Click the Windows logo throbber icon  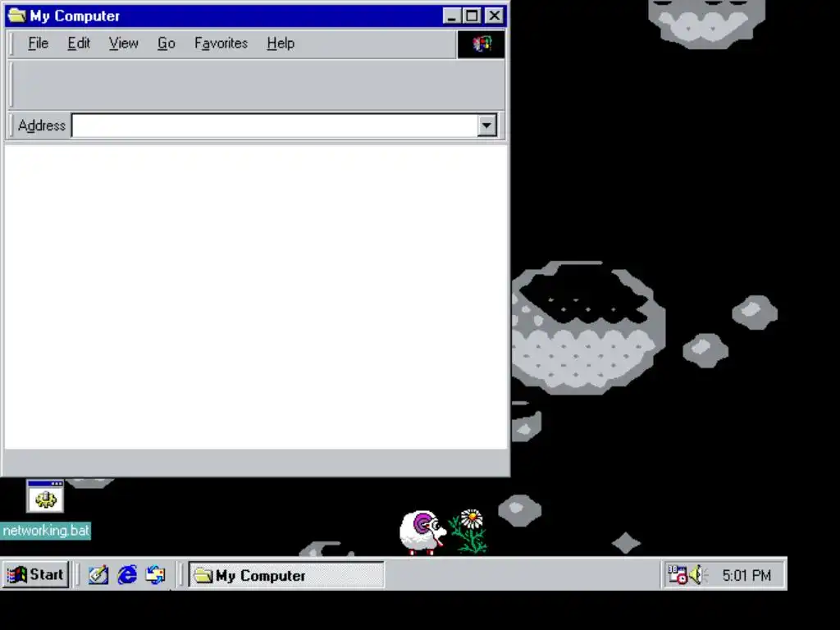pos(481,44)
